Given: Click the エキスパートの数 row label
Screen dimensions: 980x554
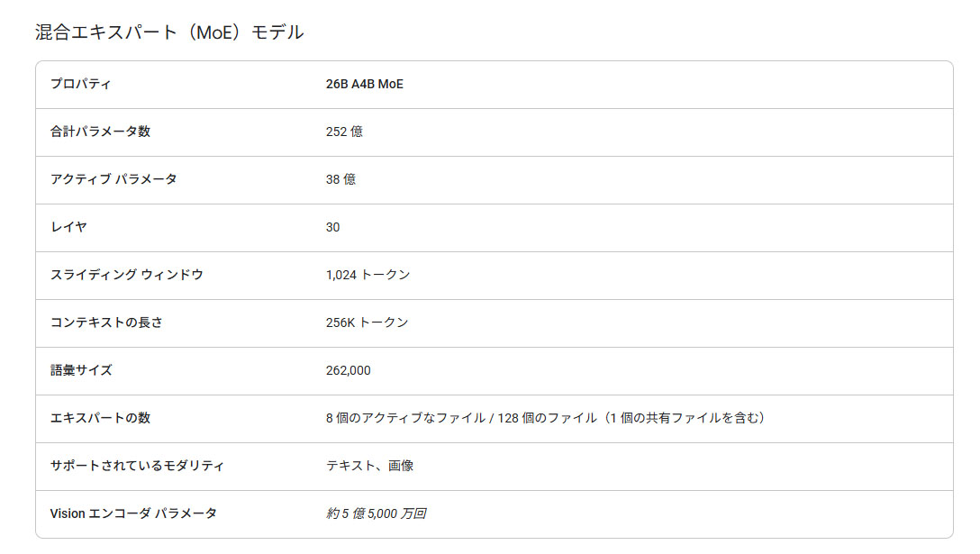Looking at the screenshot, I should point(100,418).
